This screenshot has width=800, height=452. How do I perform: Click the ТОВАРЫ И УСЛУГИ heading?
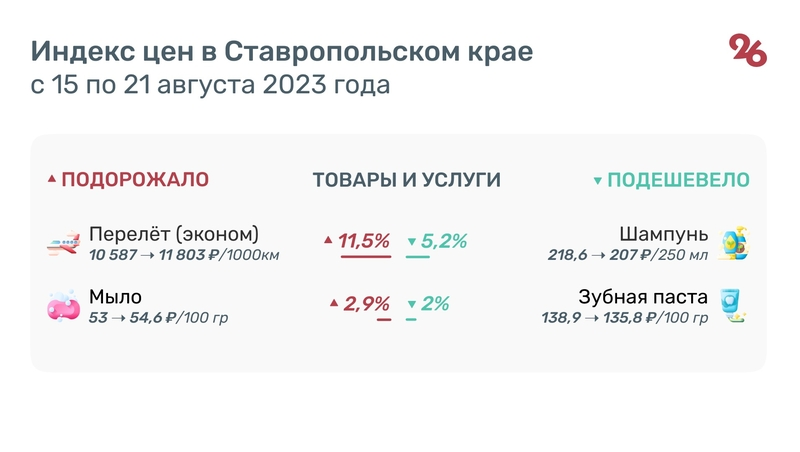(x=406, y=180)
